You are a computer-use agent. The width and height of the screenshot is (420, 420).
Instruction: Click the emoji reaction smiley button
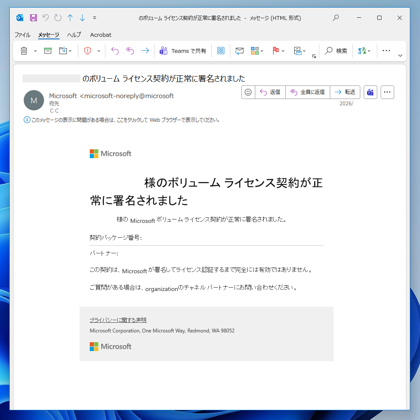pos(248,92)
